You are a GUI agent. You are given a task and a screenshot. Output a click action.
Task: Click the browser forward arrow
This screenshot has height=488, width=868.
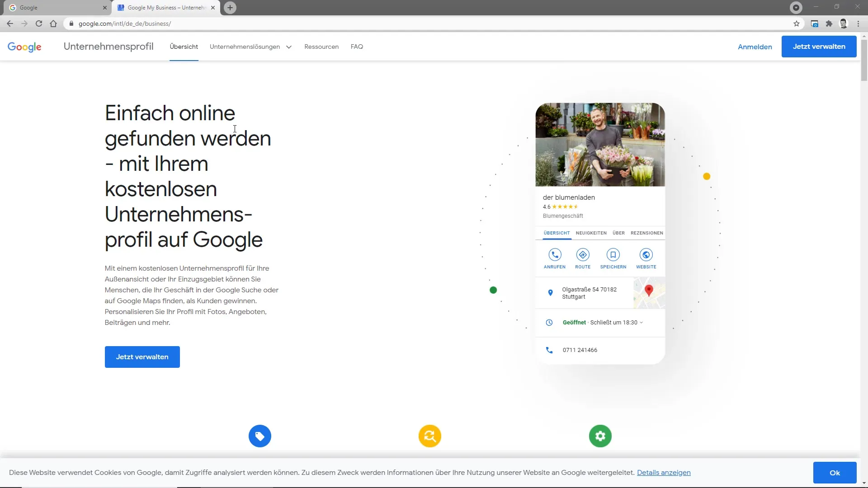pos(24,23)
